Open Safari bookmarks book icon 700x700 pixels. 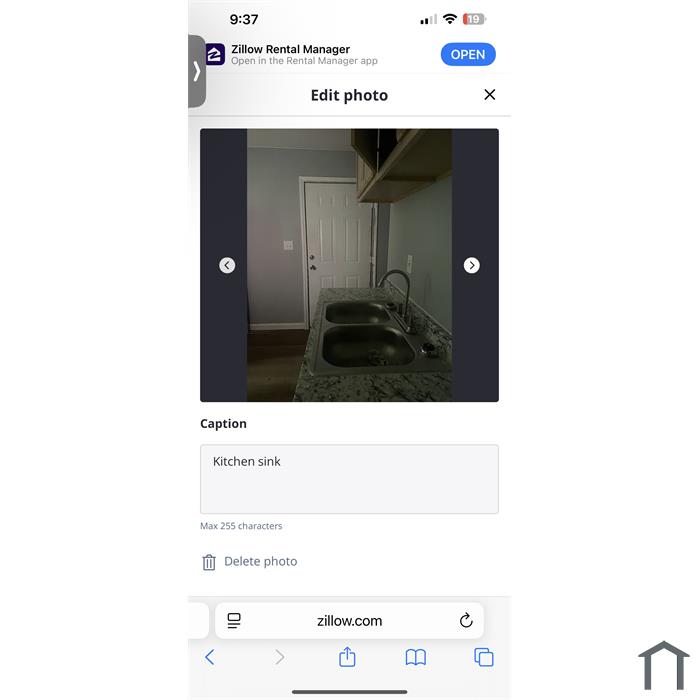point(416,658)
